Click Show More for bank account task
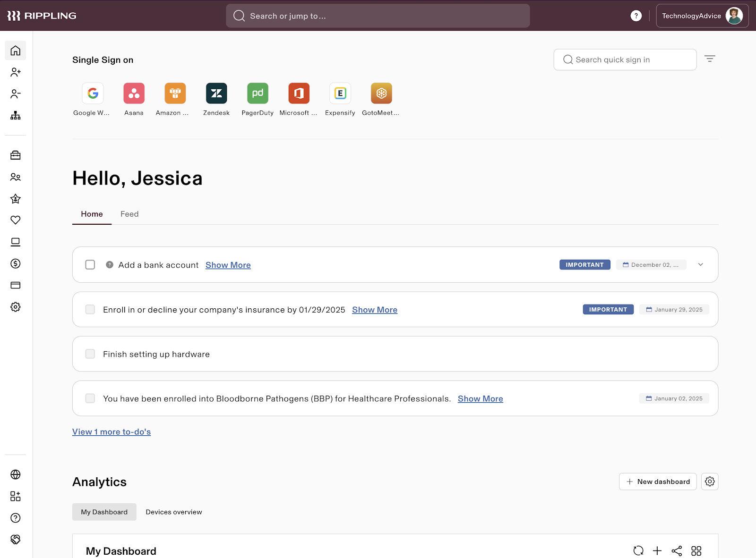This screenshot has width=756, height=558. [228, 265]
